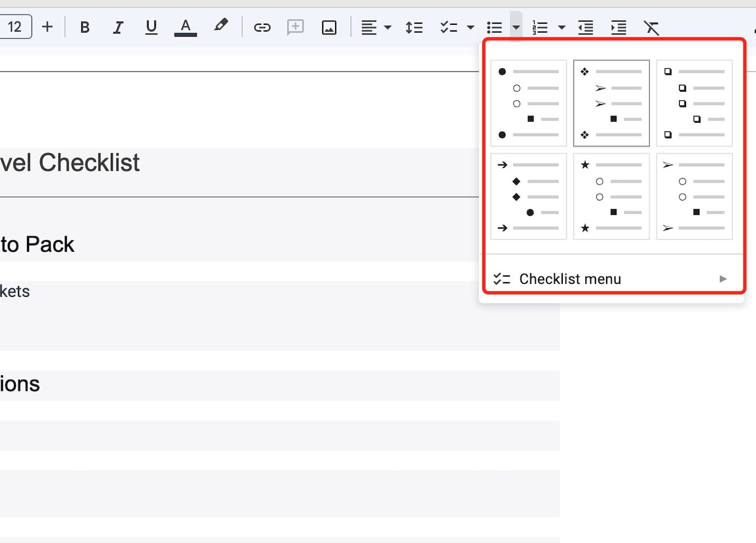
Task: Increase indent of the paragraph
Action: [x=619, y=27]
